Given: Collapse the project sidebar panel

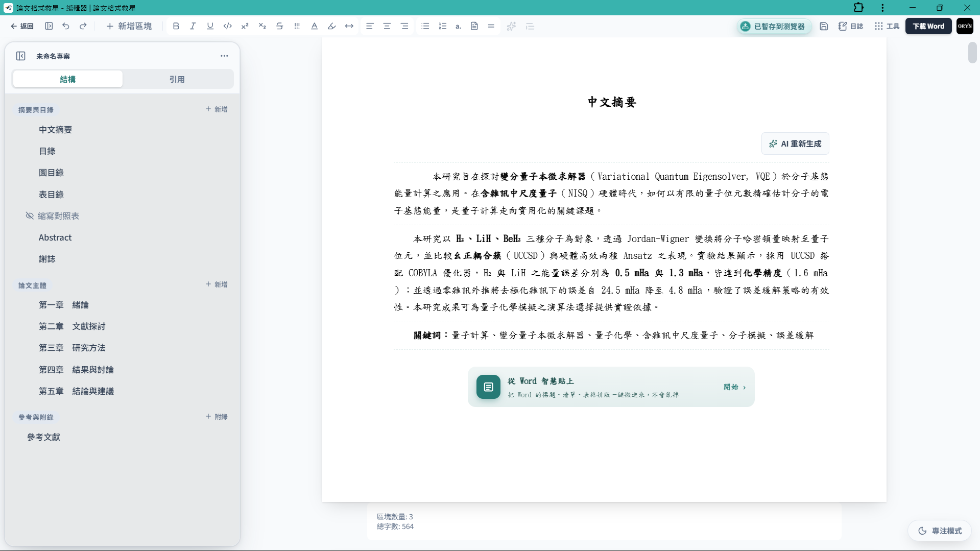Looking at the screenshot, I should [20, 56].
